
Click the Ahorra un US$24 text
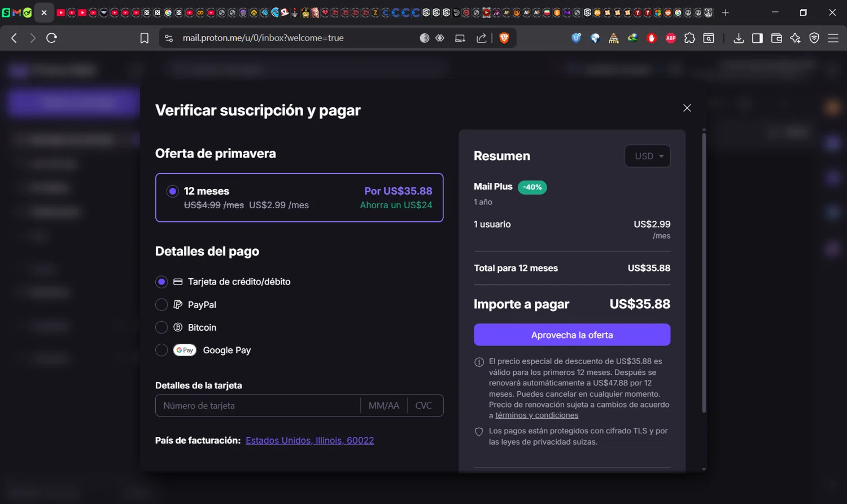(x=396, y=205)
